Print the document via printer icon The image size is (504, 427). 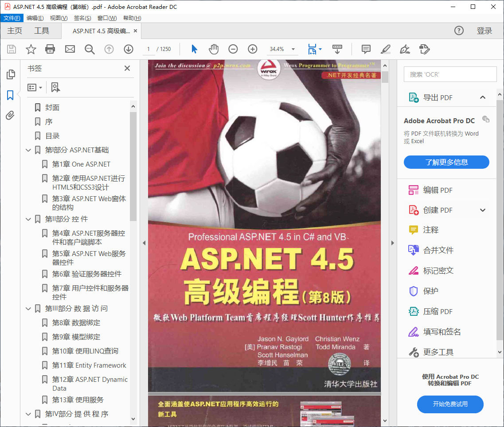50,49
